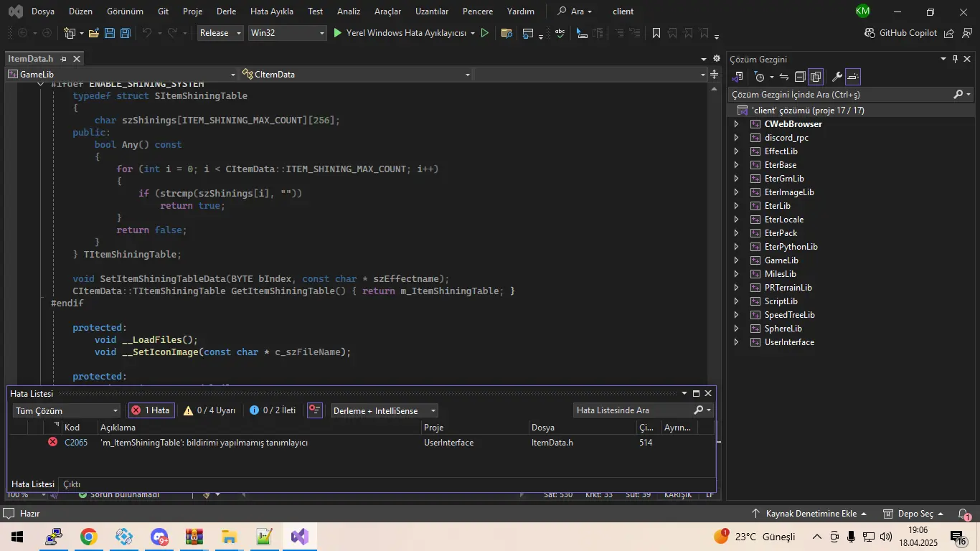Select the discord_rpc project
This screenshot has height=551, width=980.
786,138
